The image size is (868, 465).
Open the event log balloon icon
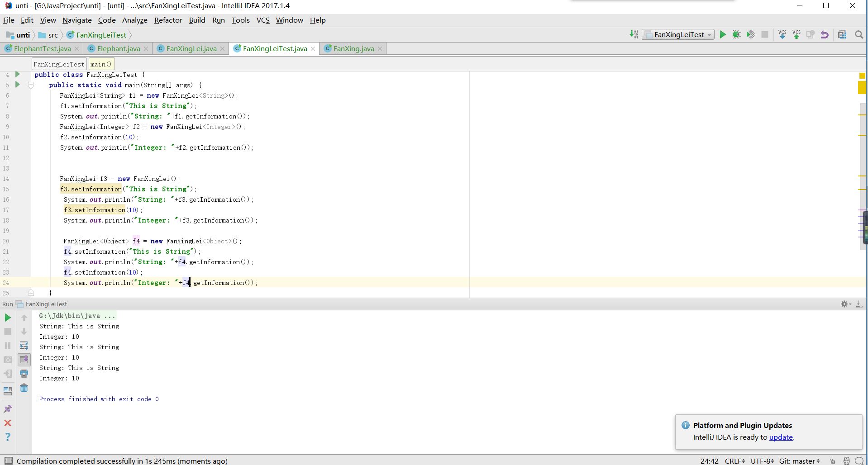pos(859,461)
